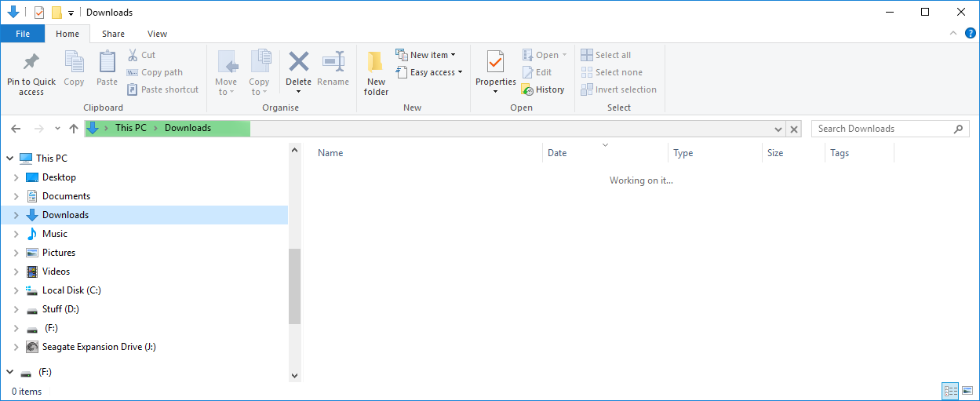Viewport: 980px width, 401px height.
Task: Open file History
Action: coord(543,89)
